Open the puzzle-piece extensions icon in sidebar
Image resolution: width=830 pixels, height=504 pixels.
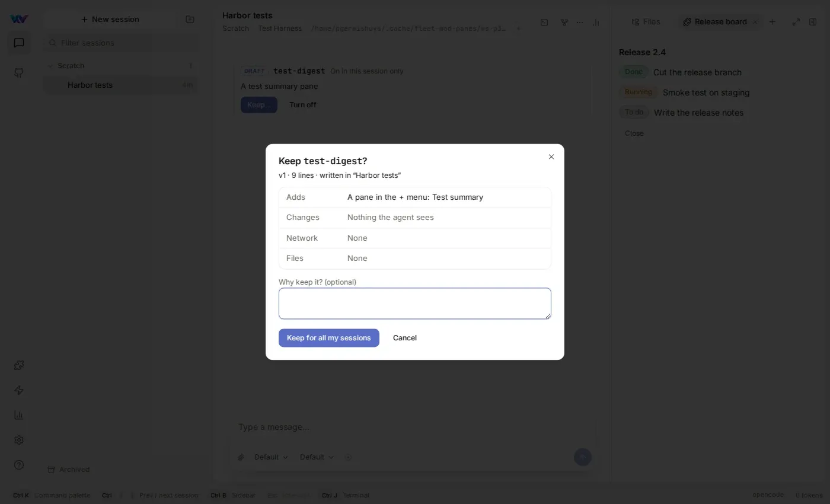coord(19,365)
